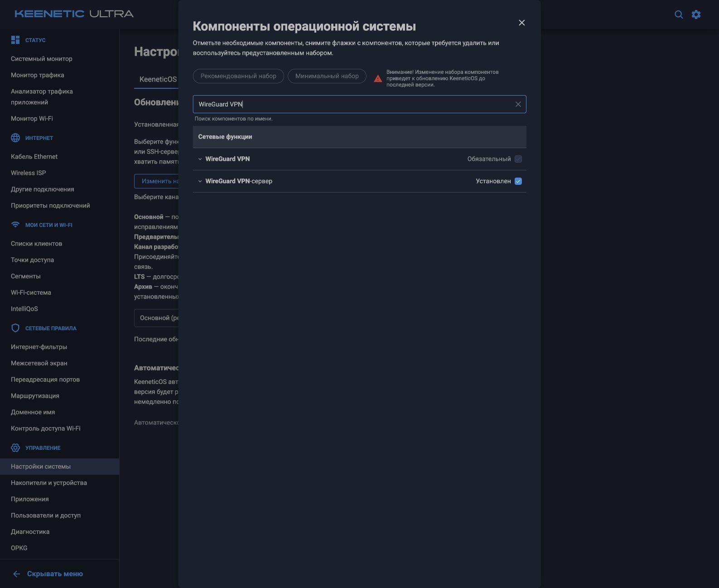
Task: Open Интернет-фильтры page
Action: click(39, 347)
